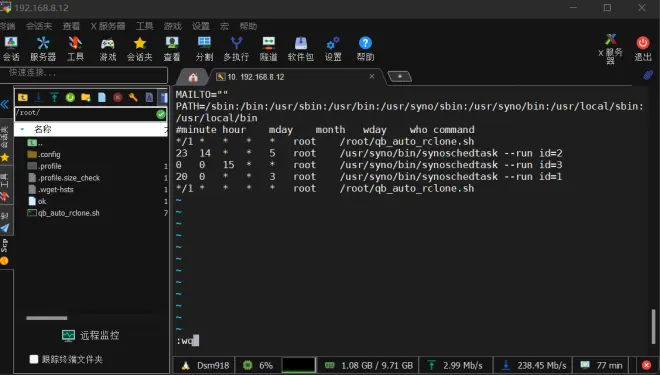Viewport: 660px width, 375px height.
Task: Select the .profile file
Action: click(44, 166)
